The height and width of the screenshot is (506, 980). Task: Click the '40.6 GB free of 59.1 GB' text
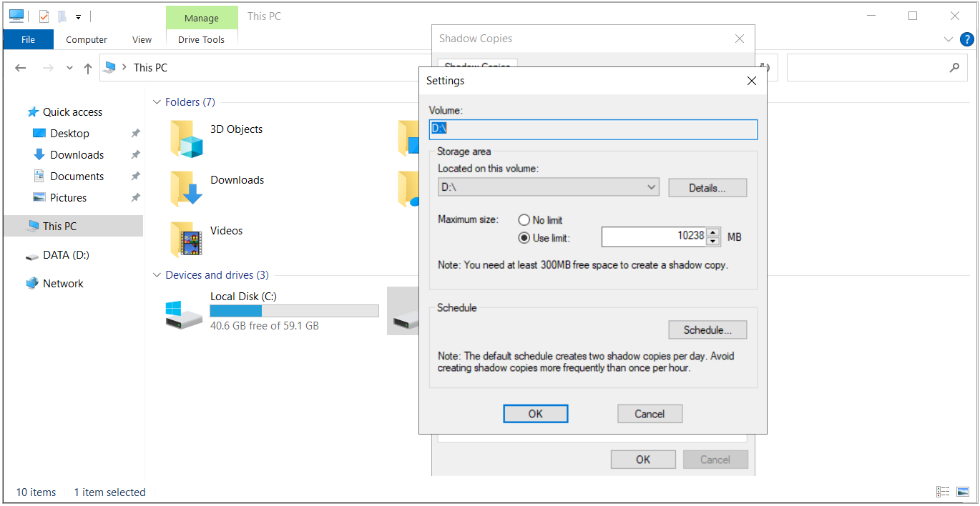click(x=265, y=326)
